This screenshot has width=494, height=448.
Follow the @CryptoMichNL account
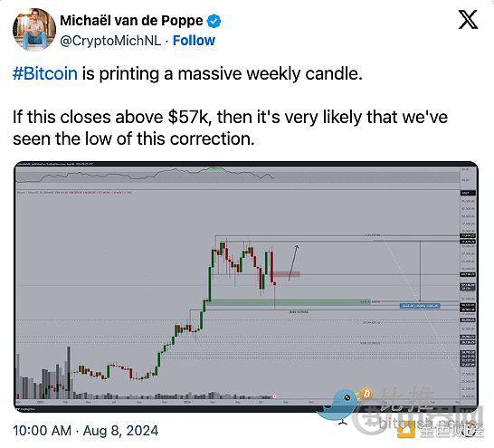194,41
